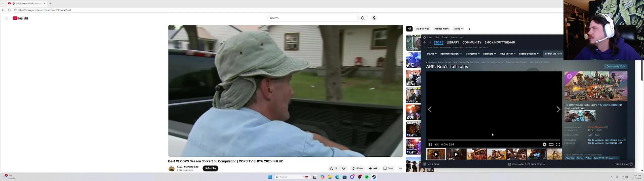Open Steam Downloads status
The height and width of the screenshot is (181, 644).
527,164
